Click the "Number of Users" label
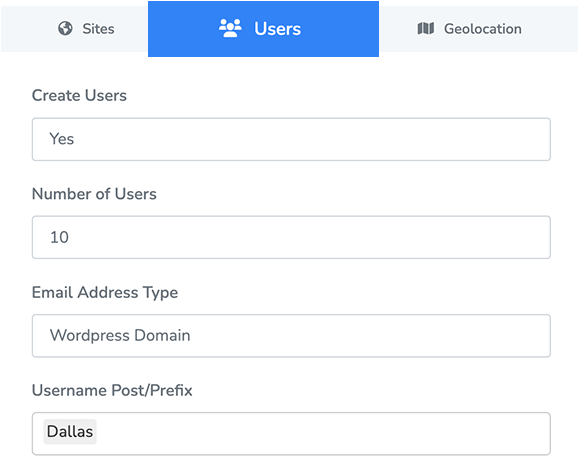Screen dimensions: 579x464 pyautogui.click(x=94, y=194)
